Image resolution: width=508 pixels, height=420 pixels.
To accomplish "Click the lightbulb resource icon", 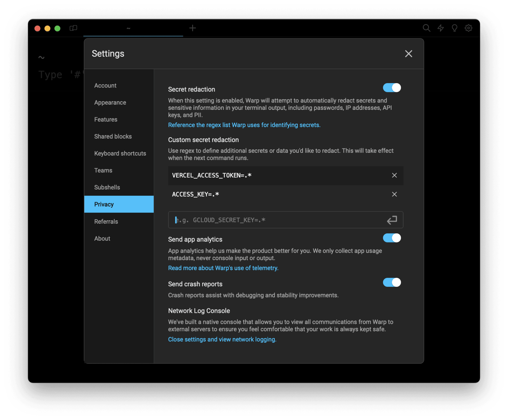I will pyautogui.click(x=454, y=28).
